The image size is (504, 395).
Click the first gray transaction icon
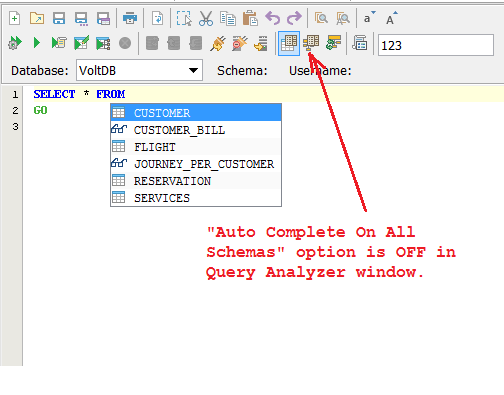pos(152,43)
